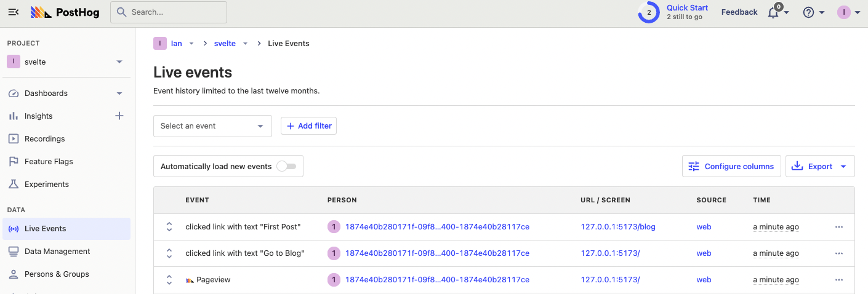868x294 pixels.
Task: Open the svelte project selector dropdown
Action: [65, 62]
